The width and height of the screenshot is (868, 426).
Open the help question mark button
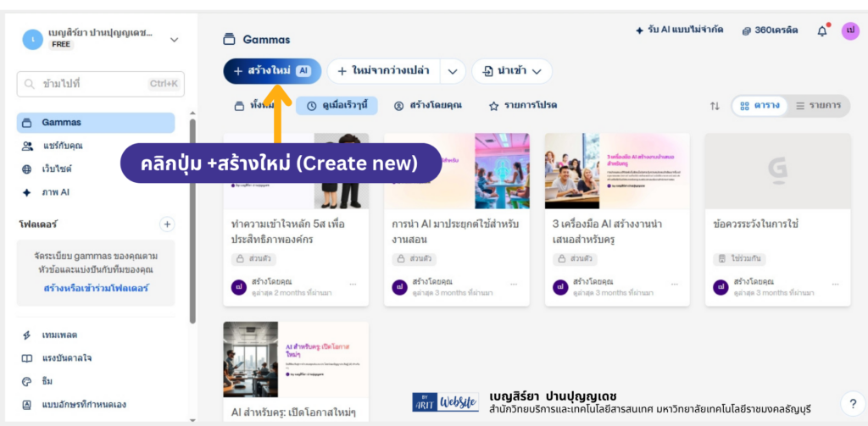[x=853, y=403]
